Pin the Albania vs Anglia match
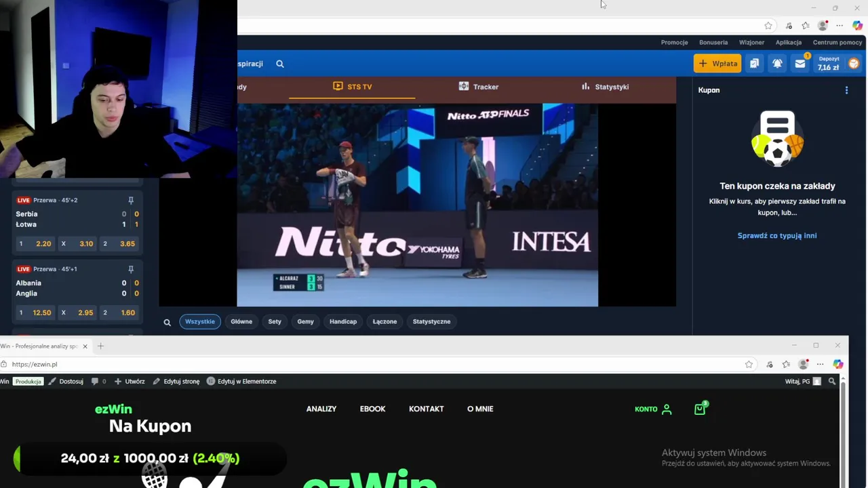The height and width of the screenshot is (488, 868). (x=131, y=269)
